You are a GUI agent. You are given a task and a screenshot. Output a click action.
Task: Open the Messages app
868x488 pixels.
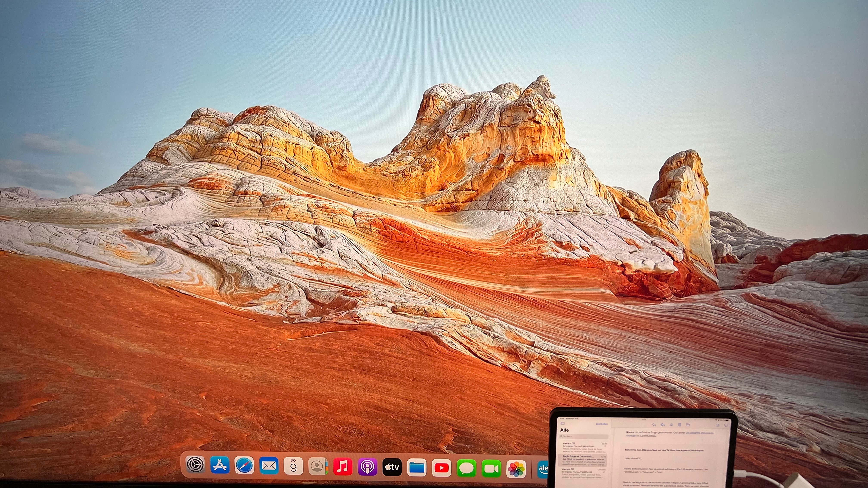click(466, 468)
